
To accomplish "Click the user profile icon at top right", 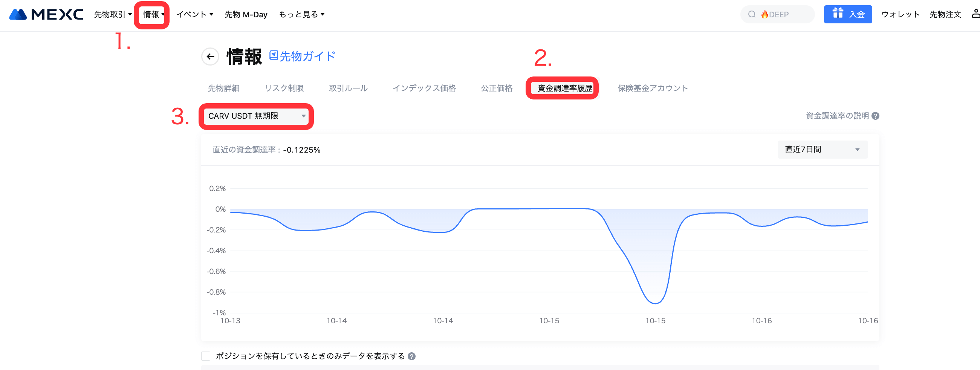I will click(x=975, y=14).
